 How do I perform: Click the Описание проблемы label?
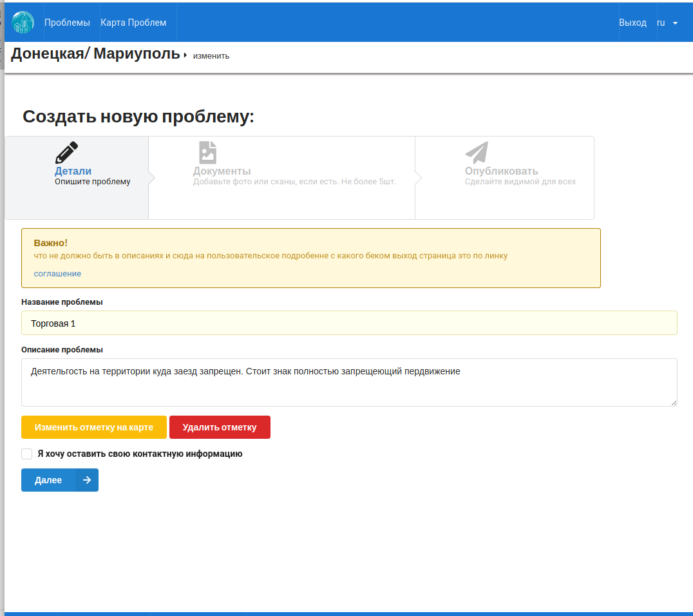point(62,350)
